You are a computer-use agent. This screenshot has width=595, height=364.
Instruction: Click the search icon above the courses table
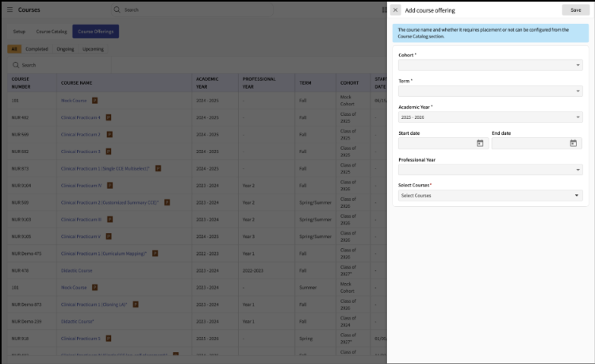[16, 65]
